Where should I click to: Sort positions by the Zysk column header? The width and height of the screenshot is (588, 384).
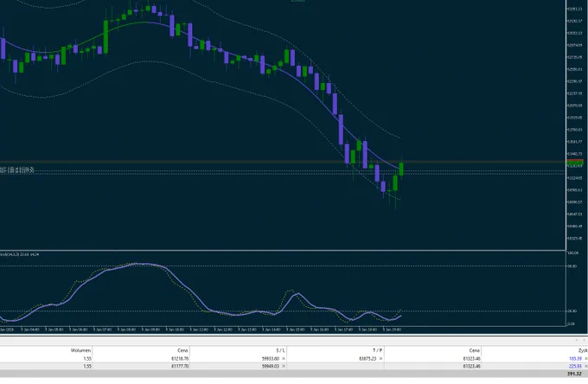click(x=583, y=350)
